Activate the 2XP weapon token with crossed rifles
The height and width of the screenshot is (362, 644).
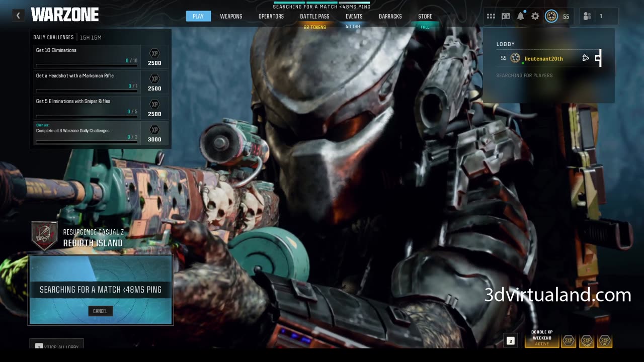coord(587,340)
